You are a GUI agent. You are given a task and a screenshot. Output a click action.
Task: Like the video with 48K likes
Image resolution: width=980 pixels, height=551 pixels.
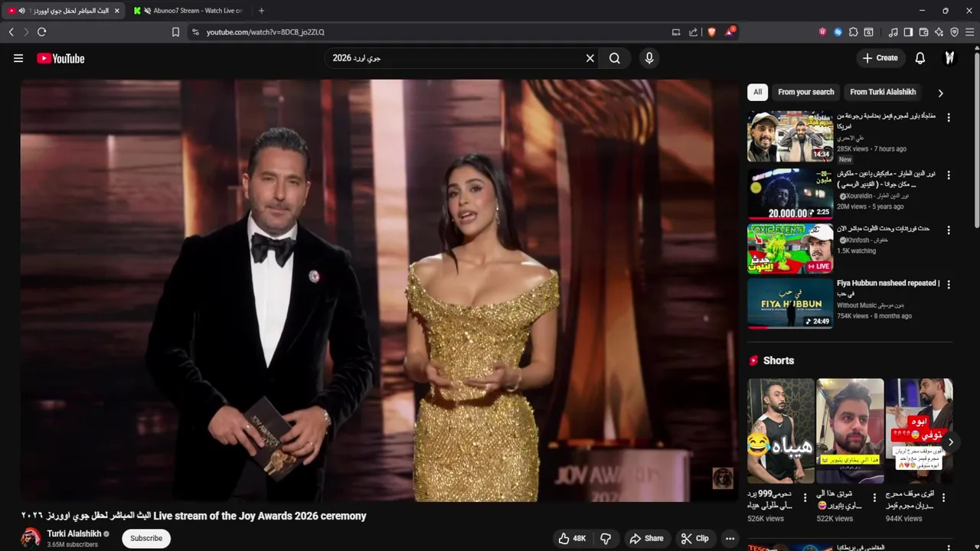[x=572, y=539]
